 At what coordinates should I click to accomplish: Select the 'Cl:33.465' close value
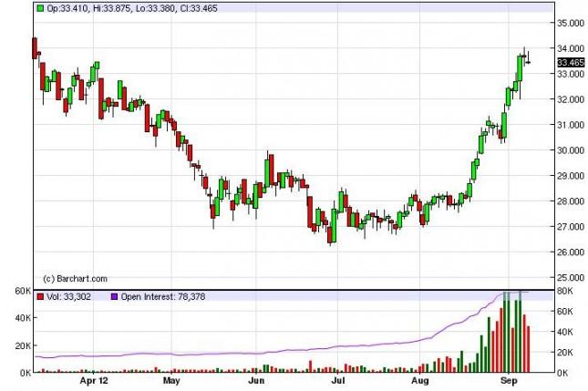(x=199, y=8)
